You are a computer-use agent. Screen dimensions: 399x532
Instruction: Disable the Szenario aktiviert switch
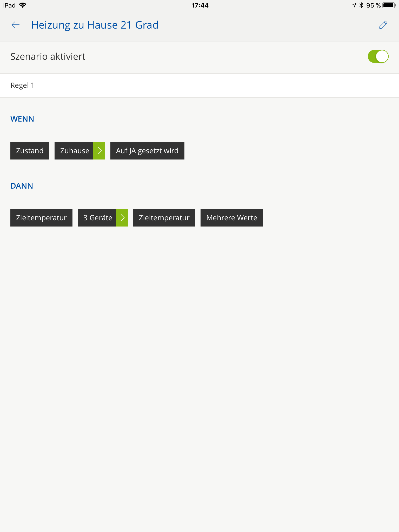[378, 57]
